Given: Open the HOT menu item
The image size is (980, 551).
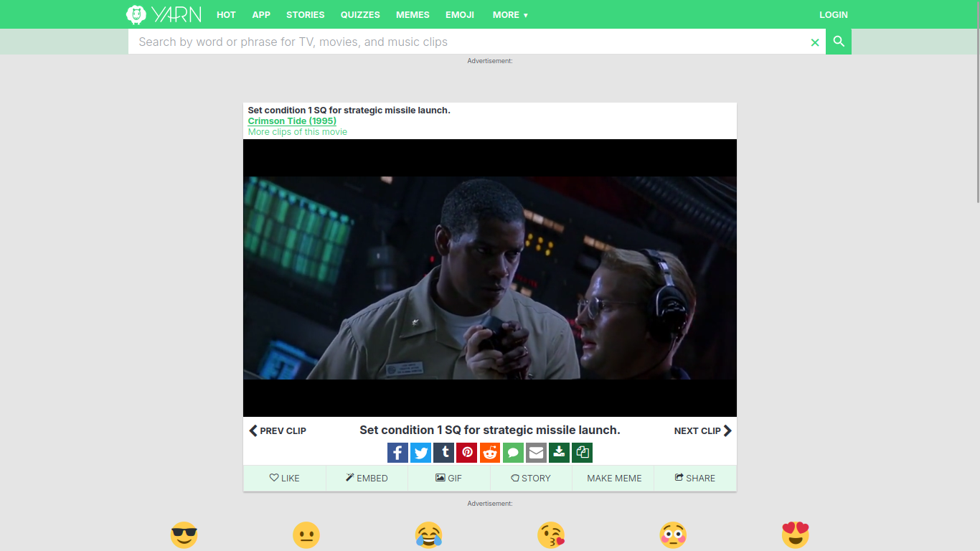Looking at the screenshot, I should pyautogui.click(x=226, y=14).
